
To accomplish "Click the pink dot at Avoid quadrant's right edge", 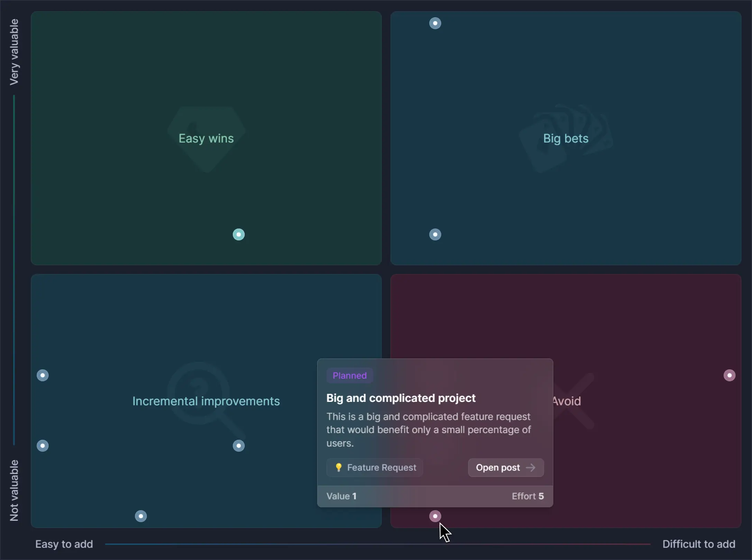I will tap(730, 375).
